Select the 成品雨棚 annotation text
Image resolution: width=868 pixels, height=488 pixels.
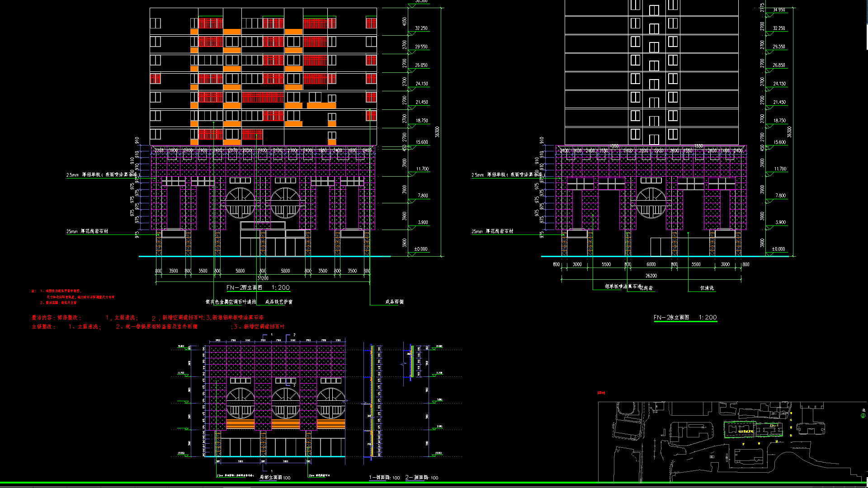coord(394,302)
